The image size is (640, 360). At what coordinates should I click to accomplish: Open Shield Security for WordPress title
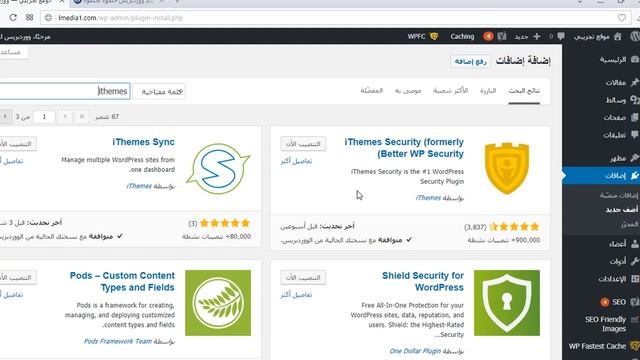pyautogui.click(x=423, y=281)
